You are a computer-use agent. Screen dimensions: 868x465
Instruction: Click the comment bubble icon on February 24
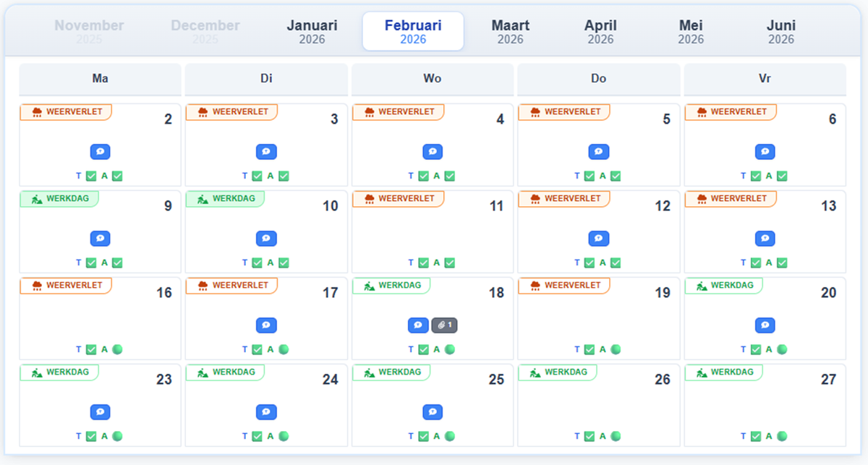pos(266,411)
